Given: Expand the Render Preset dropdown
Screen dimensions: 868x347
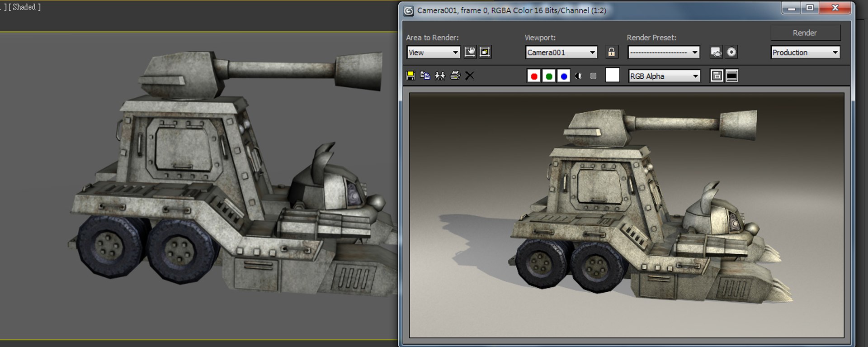Looking at the screenshot, I should (664, 52).
